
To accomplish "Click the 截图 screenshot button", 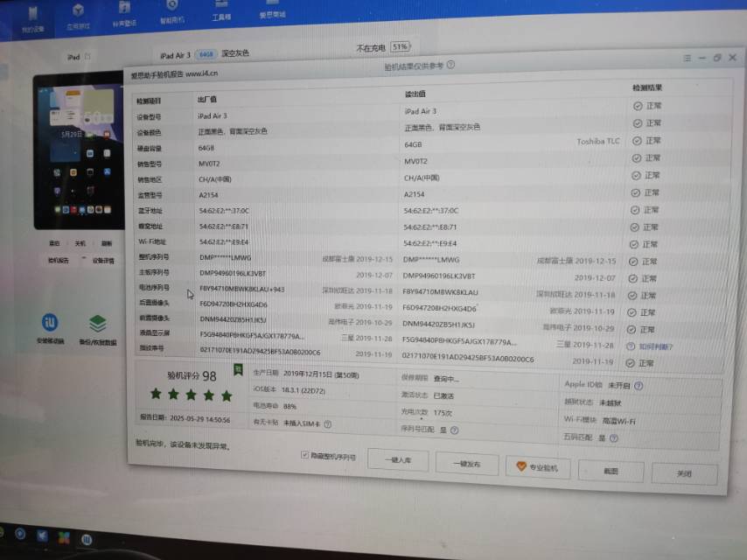I will (x=611, y=471).
